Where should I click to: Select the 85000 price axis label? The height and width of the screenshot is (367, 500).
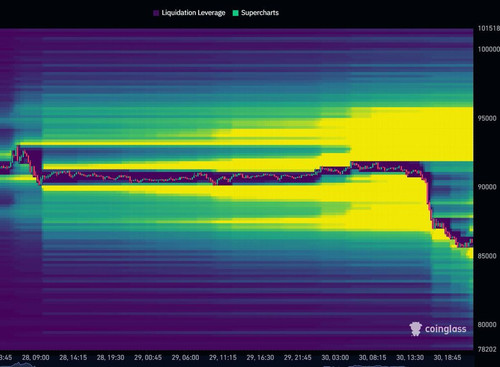pos(487,256)
